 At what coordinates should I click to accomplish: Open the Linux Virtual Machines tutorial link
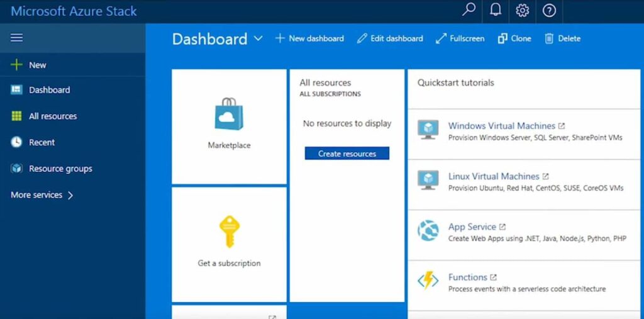coord(493,176)
